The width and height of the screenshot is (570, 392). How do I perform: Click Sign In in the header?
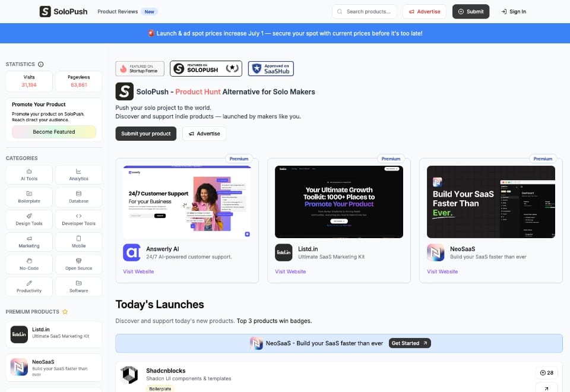(514, 11)
